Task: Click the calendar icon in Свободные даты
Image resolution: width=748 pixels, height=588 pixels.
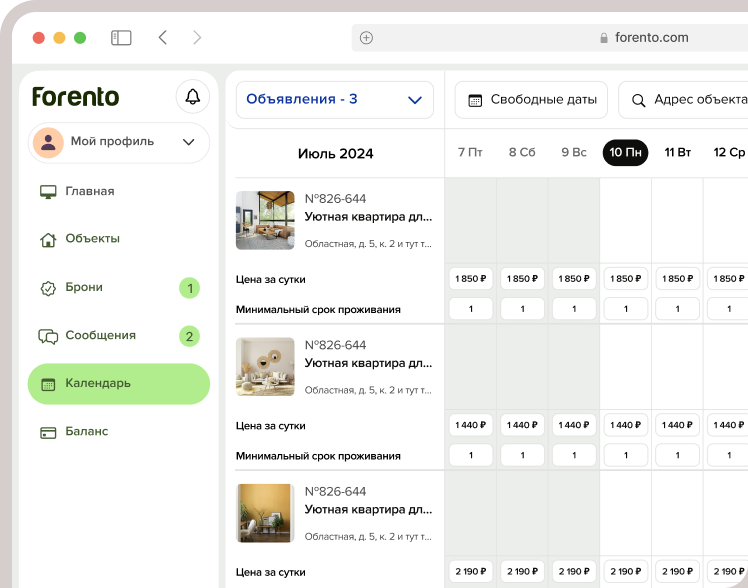Action: [474, 100]
